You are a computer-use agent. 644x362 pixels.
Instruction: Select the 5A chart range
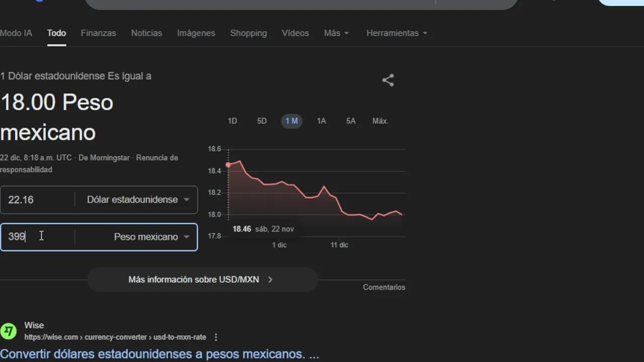(x=351, y=121)
